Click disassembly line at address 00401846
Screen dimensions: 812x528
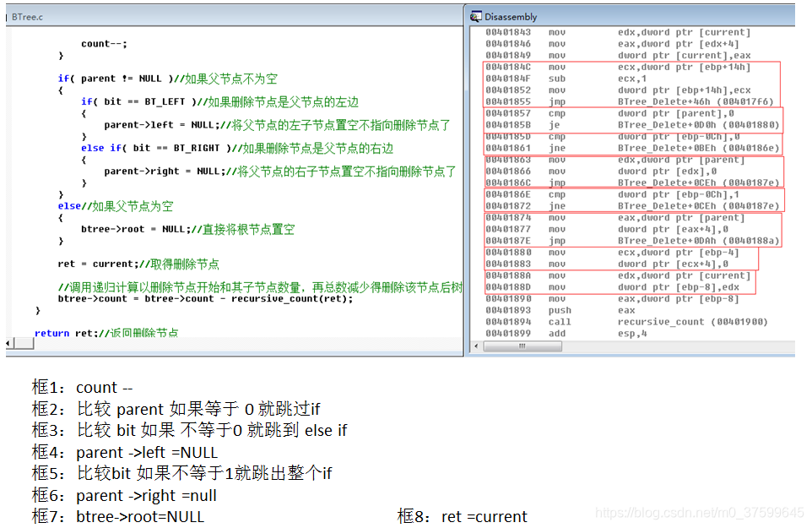612,44
